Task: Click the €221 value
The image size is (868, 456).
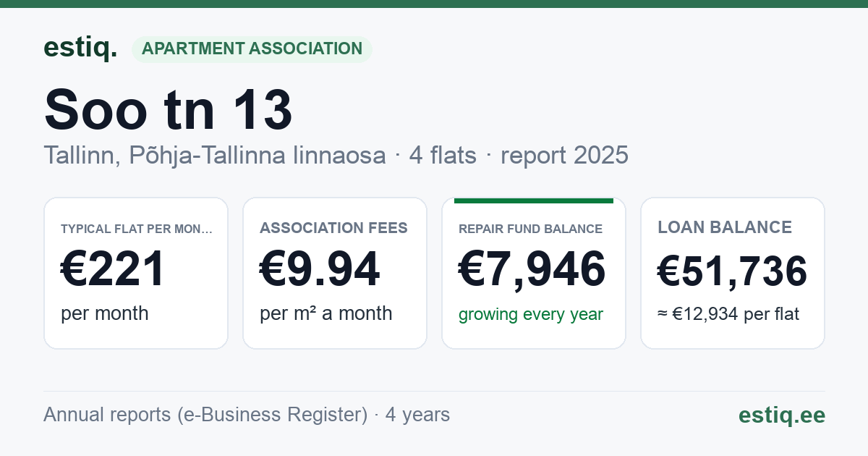Action: coord(114,269)
